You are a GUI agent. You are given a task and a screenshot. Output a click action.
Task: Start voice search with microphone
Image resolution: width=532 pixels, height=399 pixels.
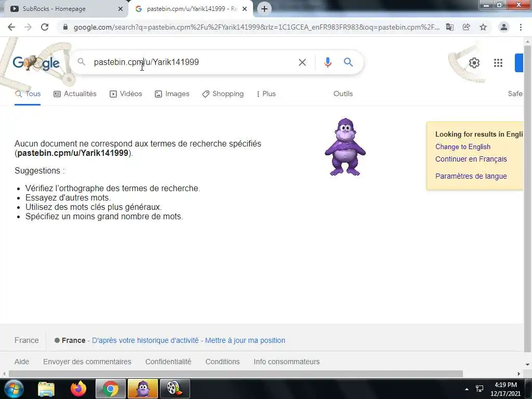327,62
